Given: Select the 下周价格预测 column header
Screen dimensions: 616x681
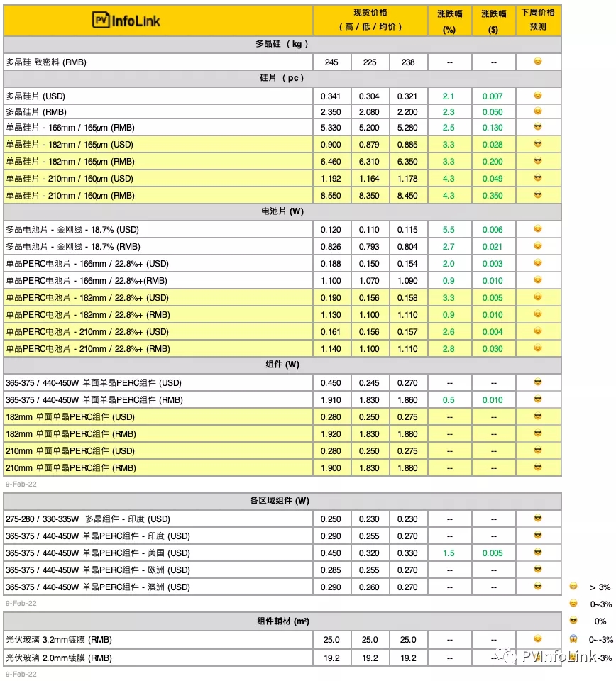Looking at the screenshot, I should point(538,20).
